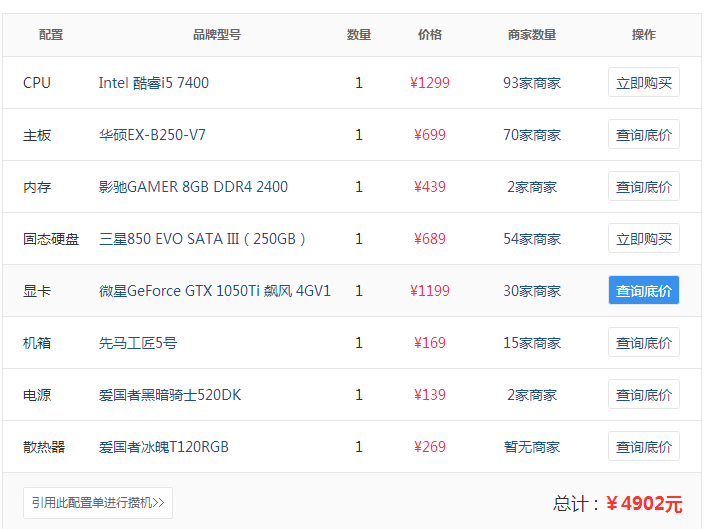Open 爱国者黑暗骑士520DK power supply link
Screen dimensions: 709x529
tap(170, 395)
